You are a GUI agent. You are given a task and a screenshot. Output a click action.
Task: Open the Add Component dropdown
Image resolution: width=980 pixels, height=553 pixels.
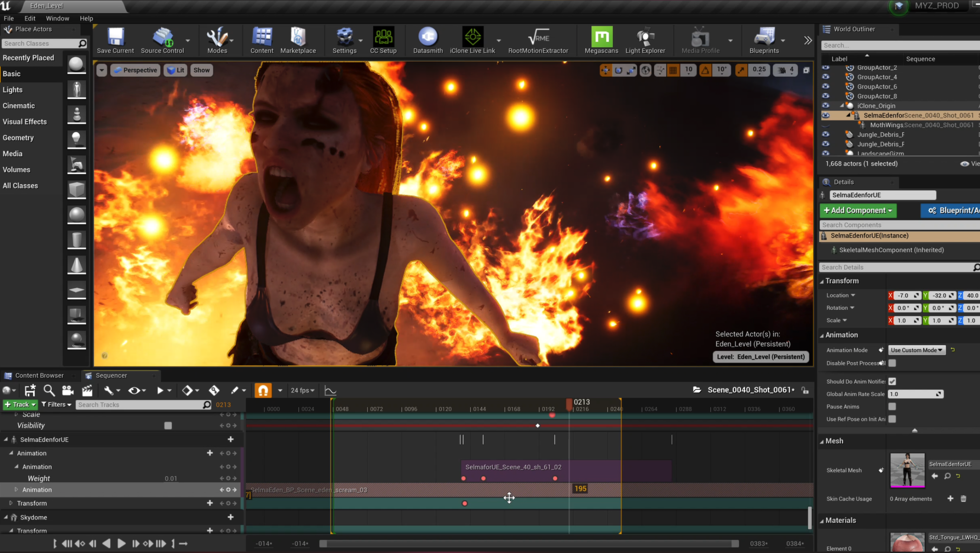(x=858, y=210)
